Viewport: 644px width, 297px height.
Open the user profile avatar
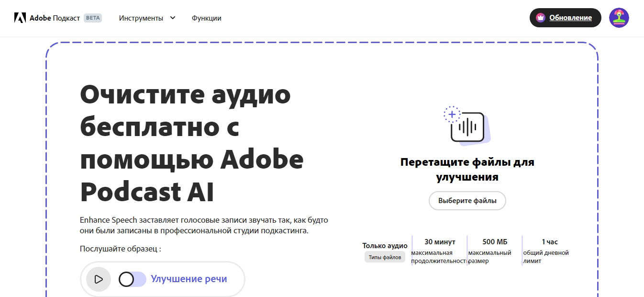pos(619,18)
